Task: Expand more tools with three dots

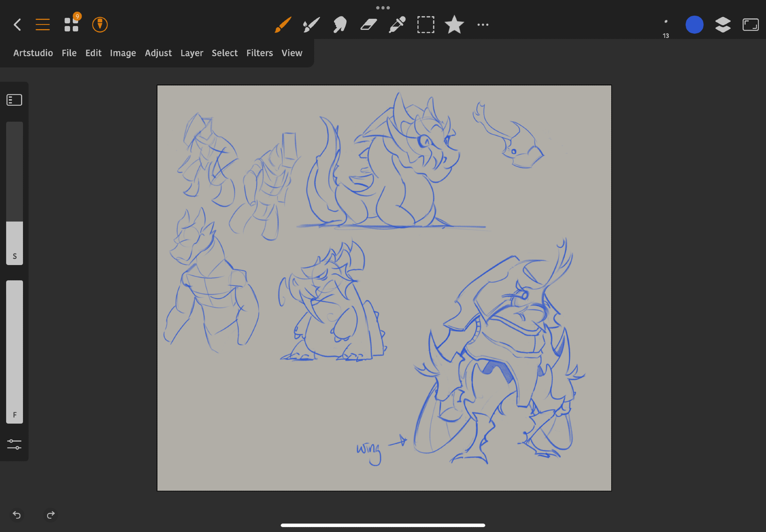Action: pos(483,25)
